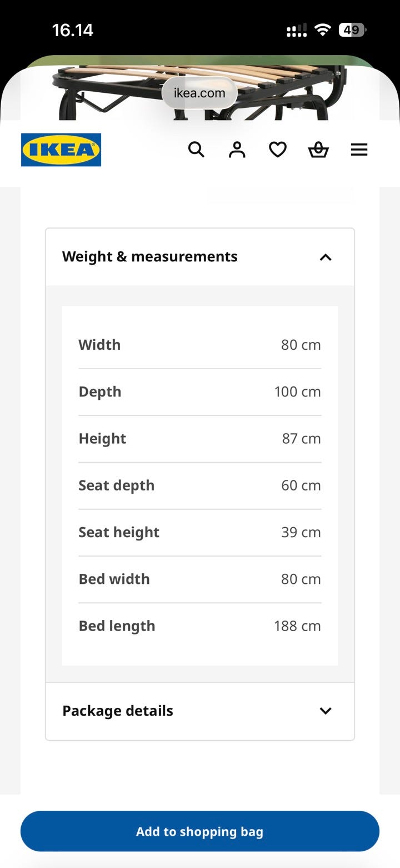Click the chevron up beside Weight & measurements
400x868 pixels.
click(326, 257)
